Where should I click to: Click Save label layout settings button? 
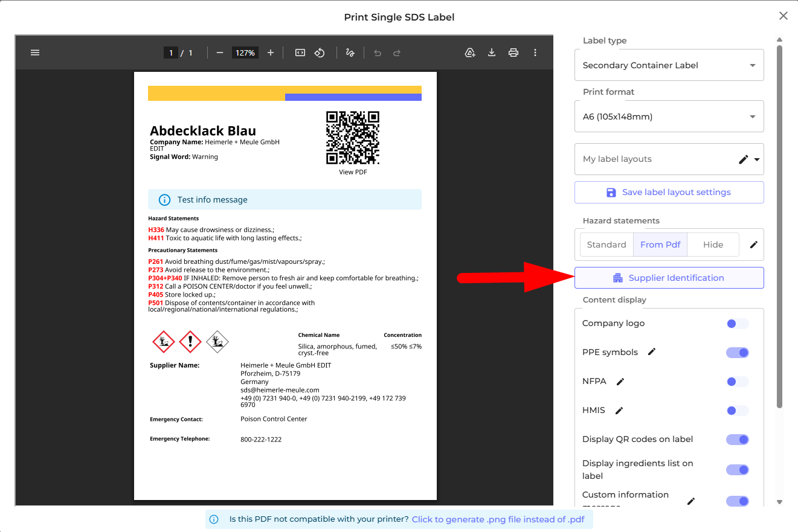coord(669,192)
